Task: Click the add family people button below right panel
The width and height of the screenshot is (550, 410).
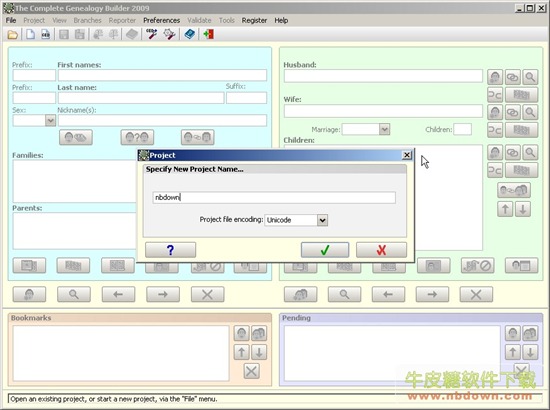Action: click(301, 294)
